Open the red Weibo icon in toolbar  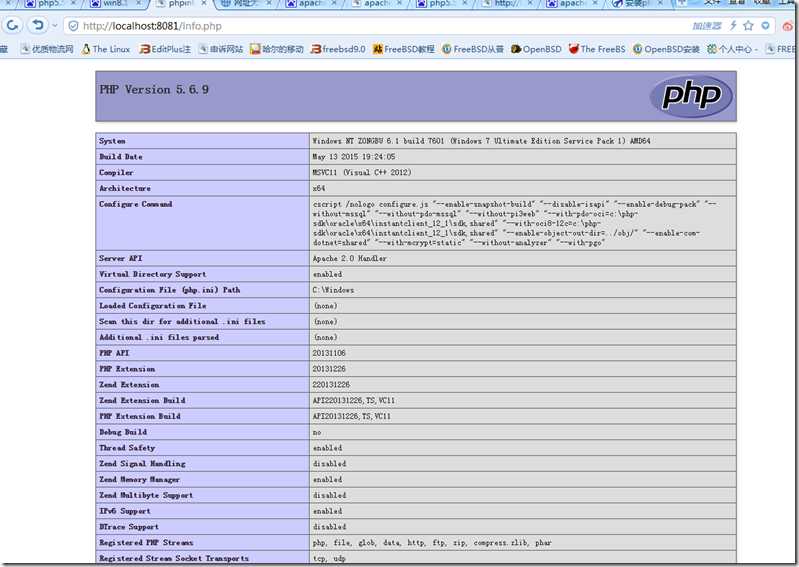pos(789,25)
